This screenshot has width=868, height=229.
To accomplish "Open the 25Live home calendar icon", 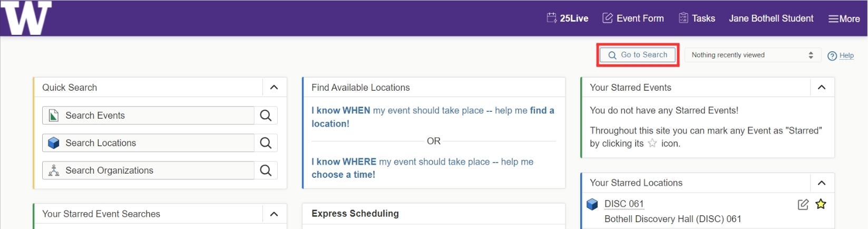I will pyautogui.click(x=552, y=18).
